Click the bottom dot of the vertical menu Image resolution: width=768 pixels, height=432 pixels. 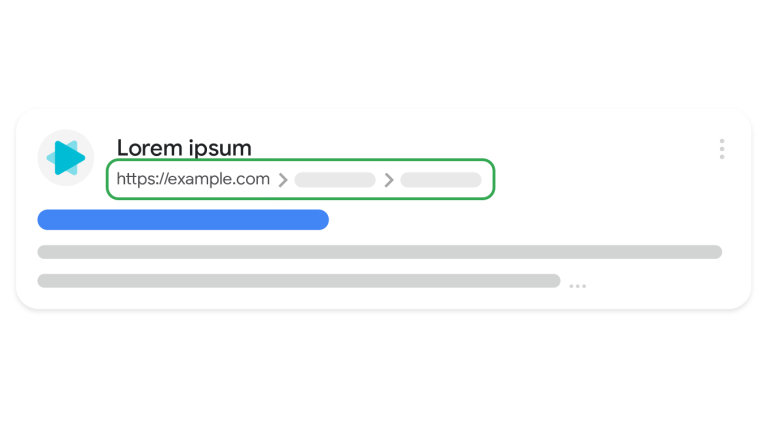pyautogui.click(x=721, y=157)
